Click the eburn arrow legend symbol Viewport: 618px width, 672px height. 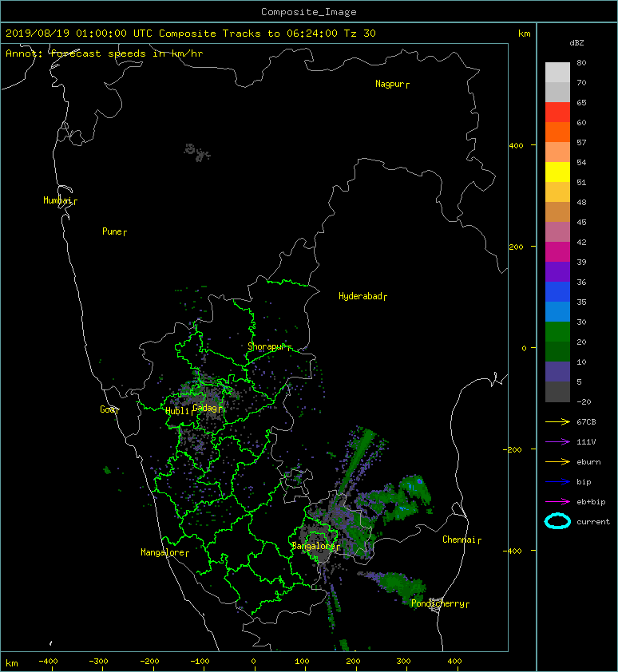point(557,461)
